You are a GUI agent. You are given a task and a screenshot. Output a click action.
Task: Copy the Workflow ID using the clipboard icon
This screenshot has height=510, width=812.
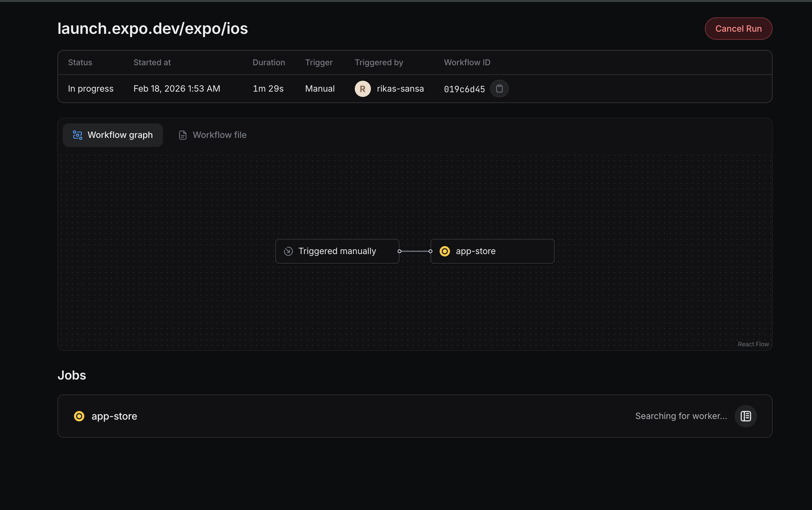499,89
